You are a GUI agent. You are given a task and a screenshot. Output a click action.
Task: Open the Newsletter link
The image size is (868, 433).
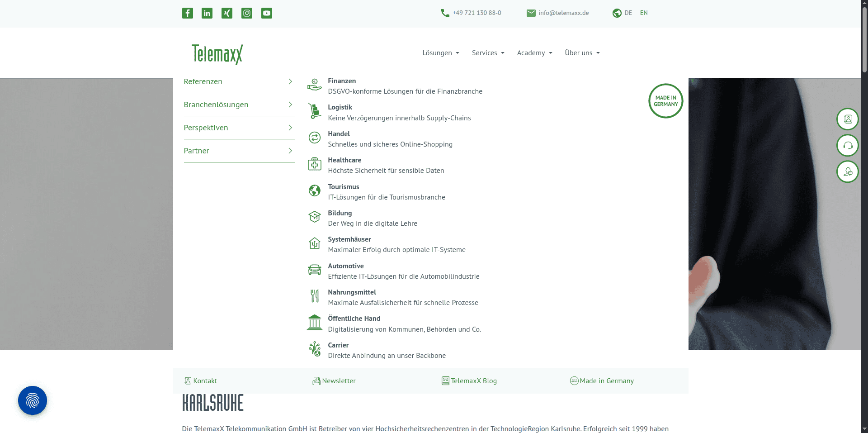click(334, 381)
